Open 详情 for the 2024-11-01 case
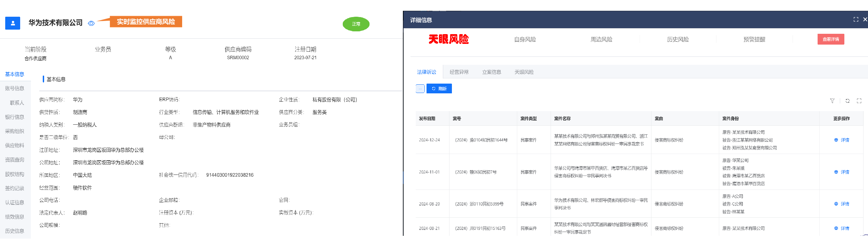Image resolution: width=868 pixels, height=240 pixels. [x=842, y=172]
